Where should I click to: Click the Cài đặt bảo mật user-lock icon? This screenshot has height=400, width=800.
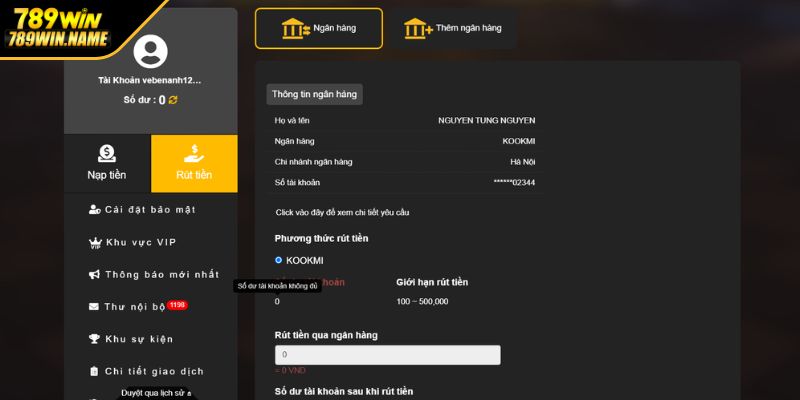[x=94, y=210]
